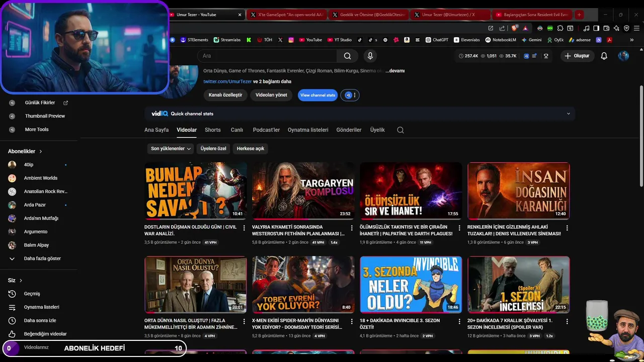Open the Instagram bookmark icon

(291, 40)
